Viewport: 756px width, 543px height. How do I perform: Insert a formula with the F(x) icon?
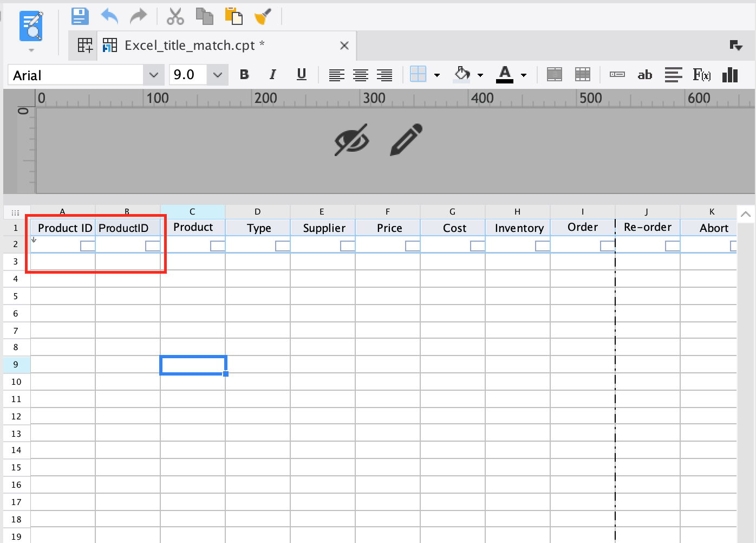702,75
